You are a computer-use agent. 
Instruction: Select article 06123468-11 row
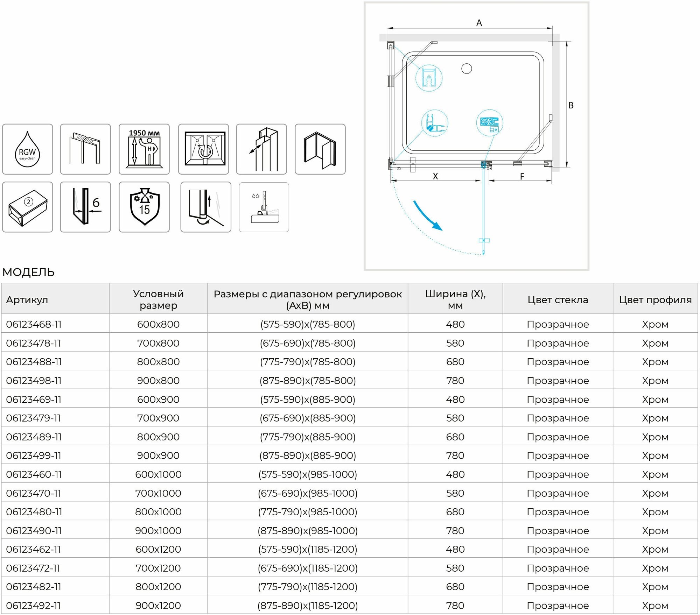(34, 324)
